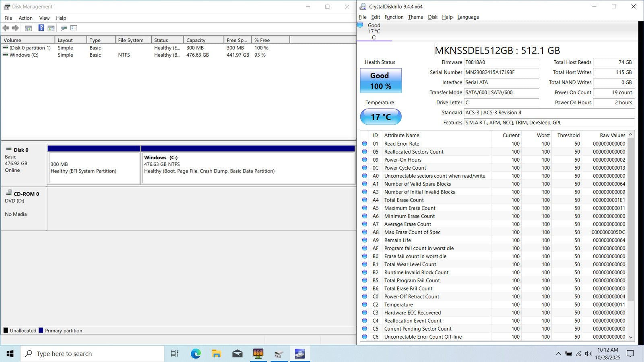Screen dimensions: 644x362
Task: Open Microsoft Edge from the taskbar
Action: [196, 354]
